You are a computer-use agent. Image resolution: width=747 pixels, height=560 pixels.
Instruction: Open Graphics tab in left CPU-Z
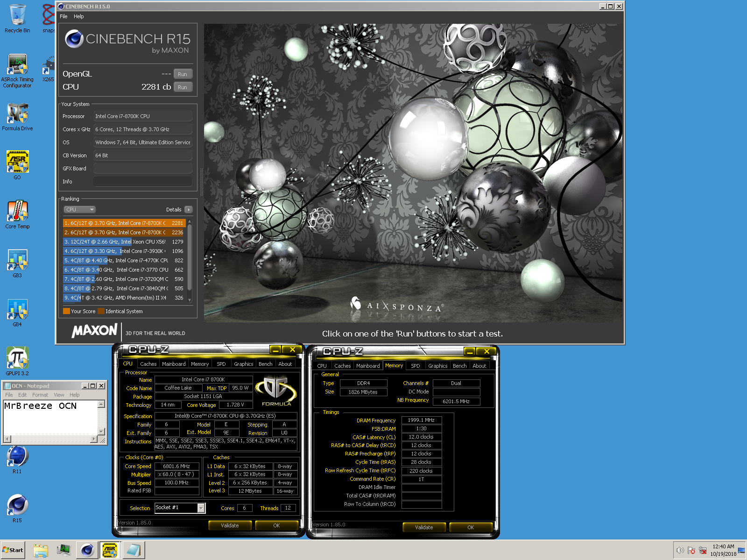[244, 364]
